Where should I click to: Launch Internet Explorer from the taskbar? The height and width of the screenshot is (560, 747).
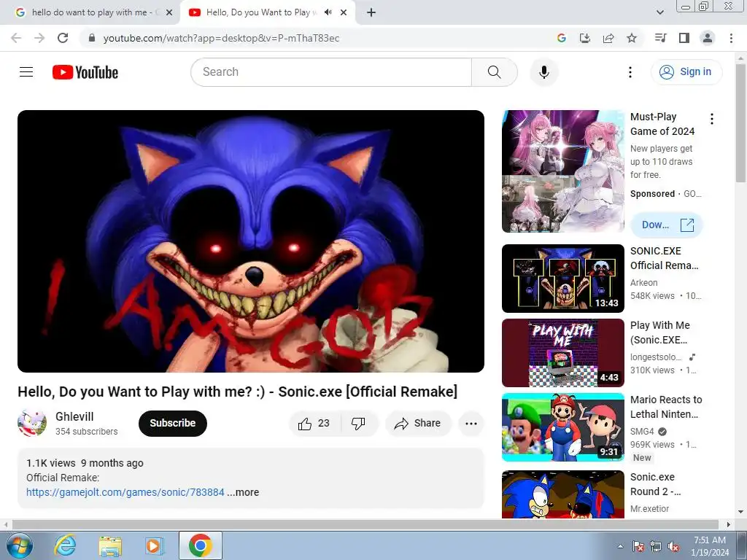point(65,545)
